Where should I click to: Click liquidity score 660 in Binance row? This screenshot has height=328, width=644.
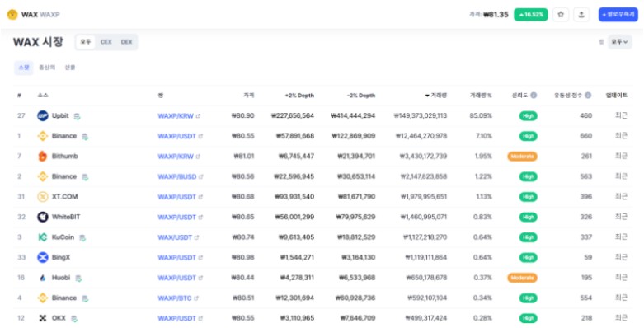pyautogui.click(x=585, y=136)
